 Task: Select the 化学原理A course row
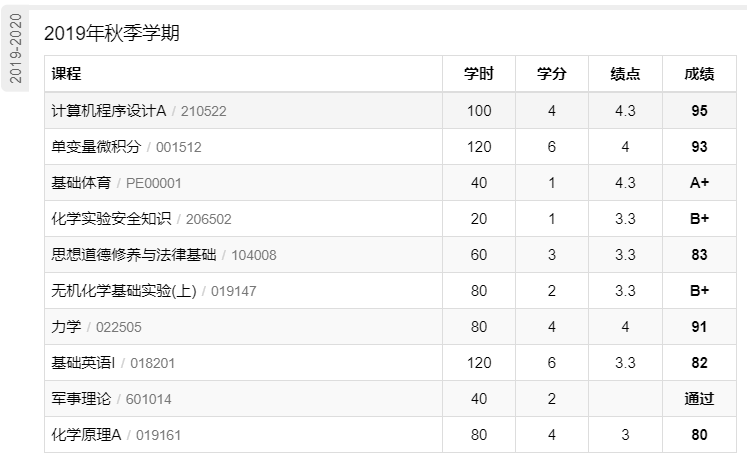390,434
